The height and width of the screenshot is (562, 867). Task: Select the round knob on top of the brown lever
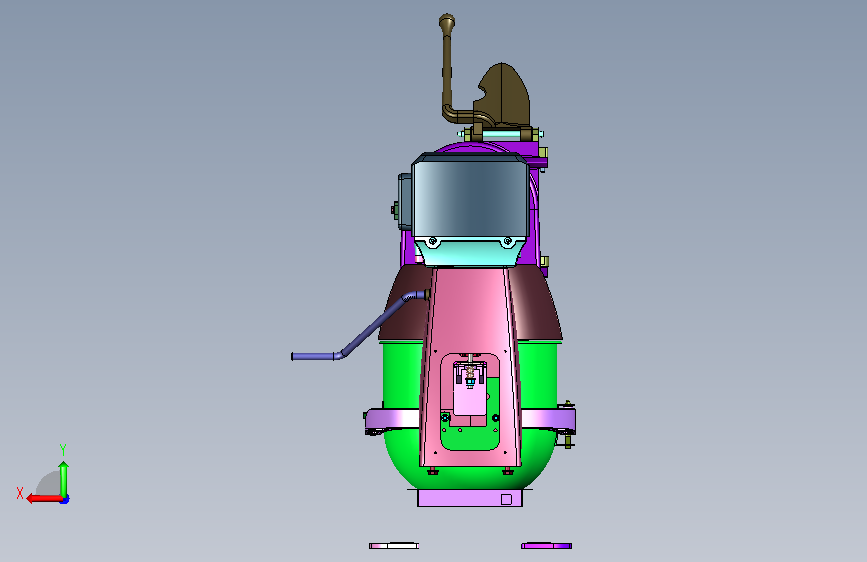click(x=447, y=22)
